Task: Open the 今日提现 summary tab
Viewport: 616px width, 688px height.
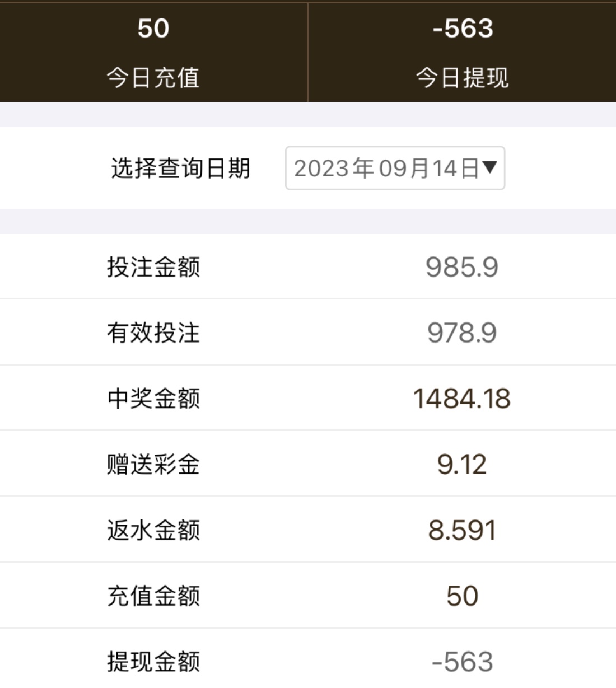Action: coord(462,76)
